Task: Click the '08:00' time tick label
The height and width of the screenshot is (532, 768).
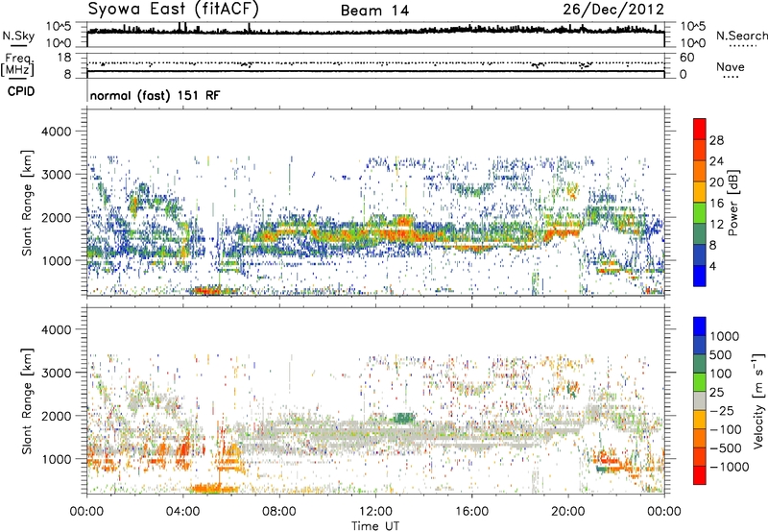Action: [x=279, y=512]
